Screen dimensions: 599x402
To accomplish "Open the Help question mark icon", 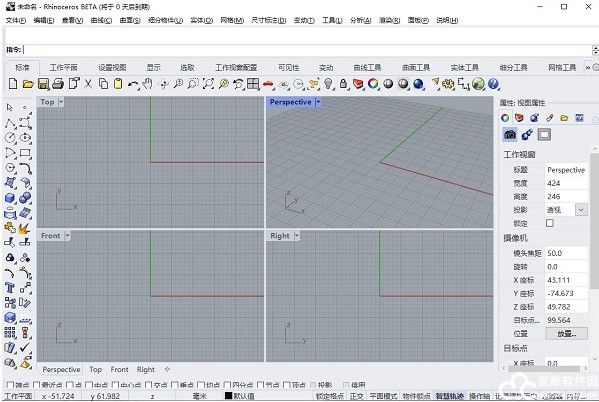I will tap(493, 84).
